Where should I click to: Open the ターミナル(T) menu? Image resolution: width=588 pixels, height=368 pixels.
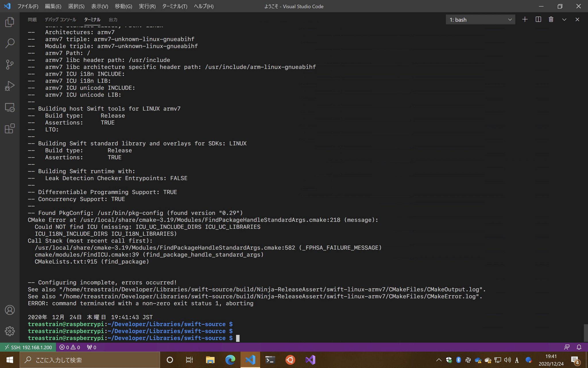(x=175, y=6)
